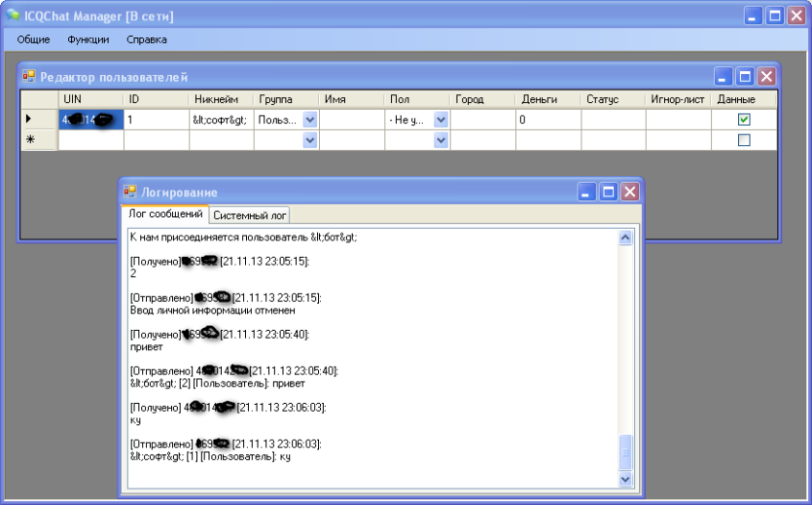Expand the Группа dropdown in new row

(309, 140)
